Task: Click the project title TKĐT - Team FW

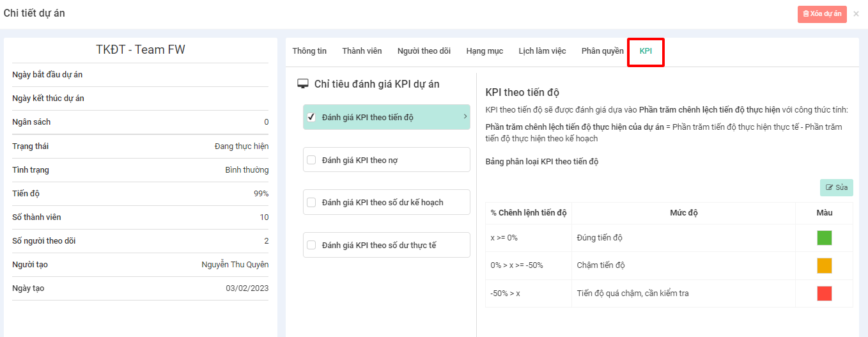Action: [141, 50]
